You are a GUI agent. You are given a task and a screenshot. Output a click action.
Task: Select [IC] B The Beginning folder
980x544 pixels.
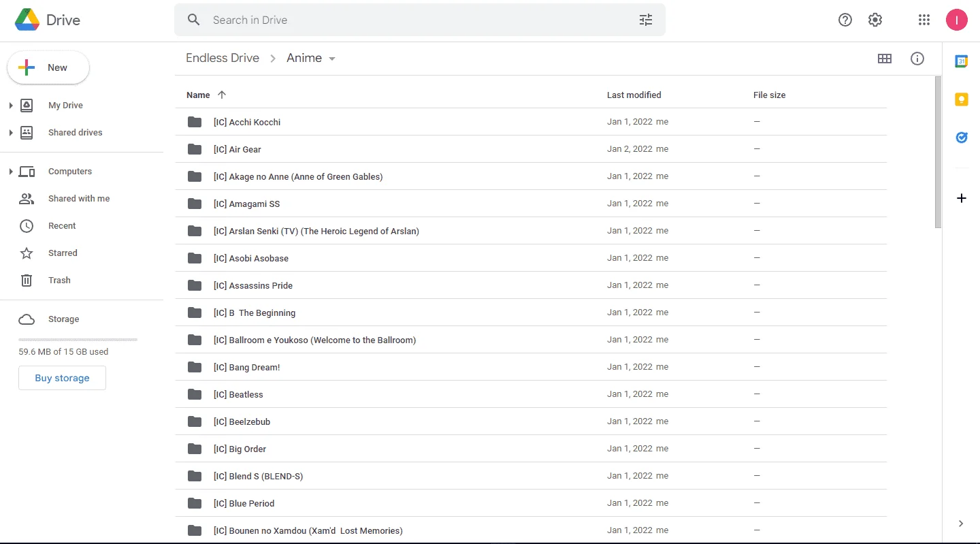[x=531, y=313]
